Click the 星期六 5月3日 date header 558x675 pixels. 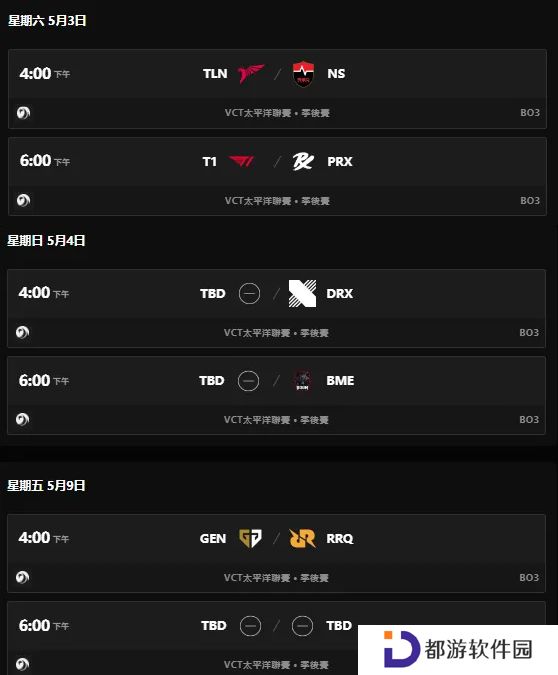click(47, 20)
